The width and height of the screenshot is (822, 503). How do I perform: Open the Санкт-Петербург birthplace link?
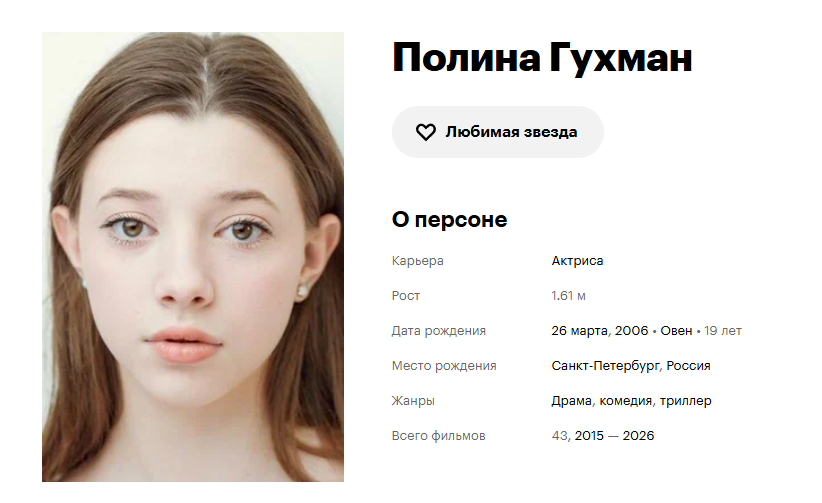click(x=605, y=366)
